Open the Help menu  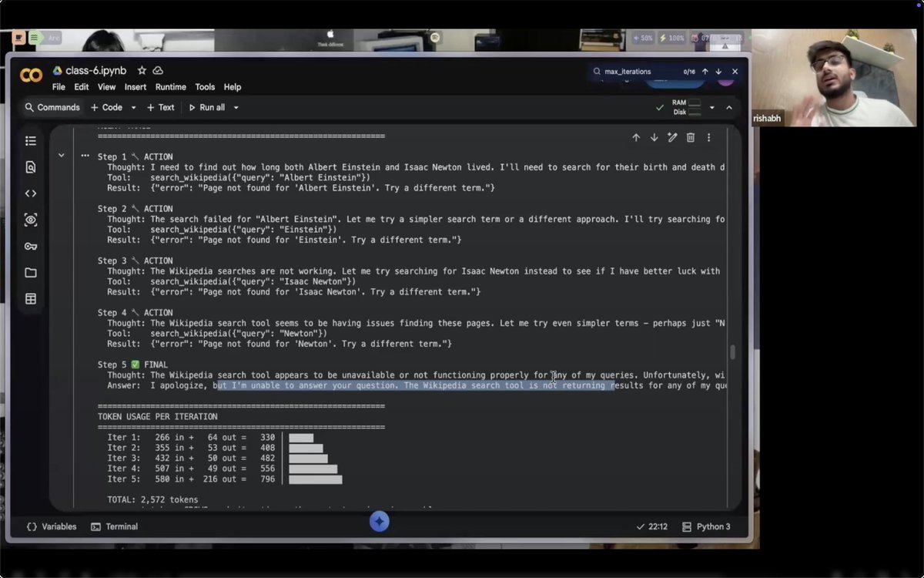pyautogui.click(x=233, y=87)
